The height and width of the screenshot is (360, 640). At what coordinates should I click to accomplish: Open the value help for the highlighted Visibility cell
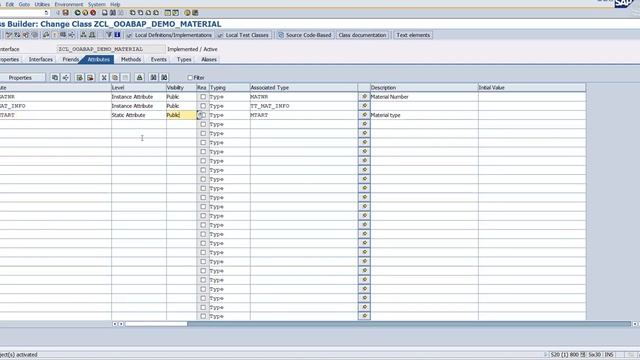[x=199, y=115]
